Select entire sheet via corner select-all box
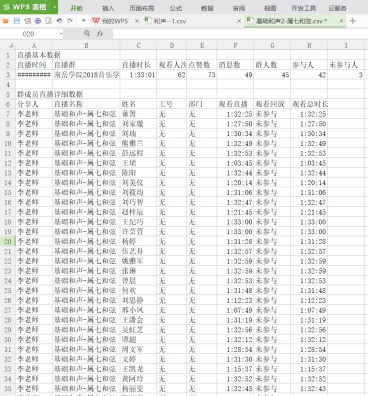 8,45
